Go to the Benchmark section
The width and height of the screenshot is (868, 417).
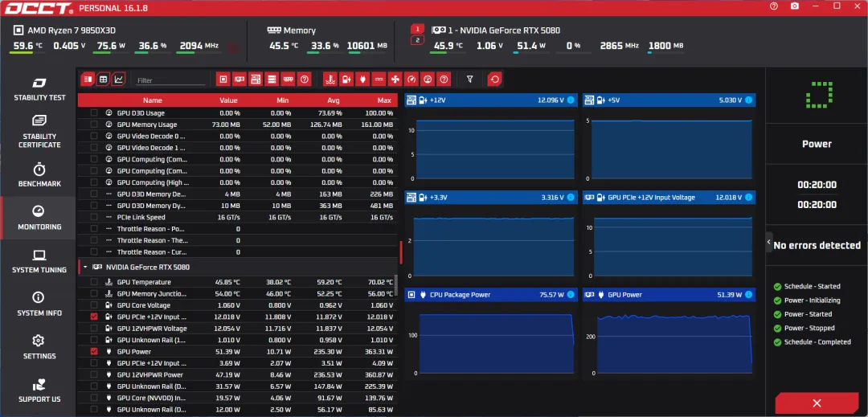[x=39, y=175]
